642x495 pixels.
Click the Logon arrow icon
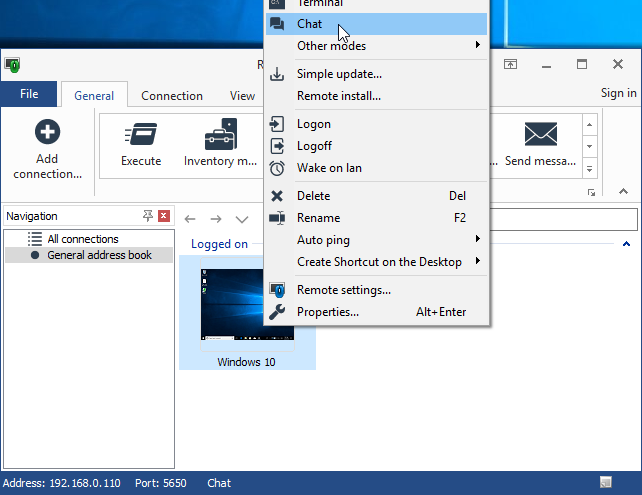277,124
